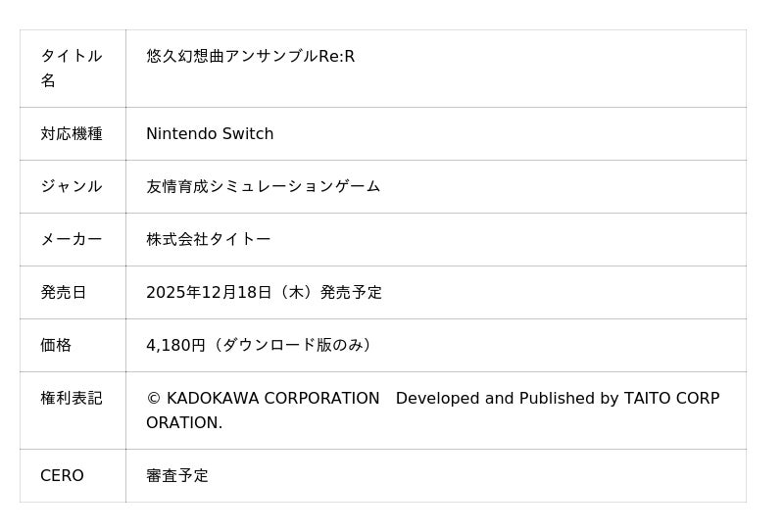Select the Nintendo Switch text
The height and width of the screenshot is (532, 784).
point(210,134)
